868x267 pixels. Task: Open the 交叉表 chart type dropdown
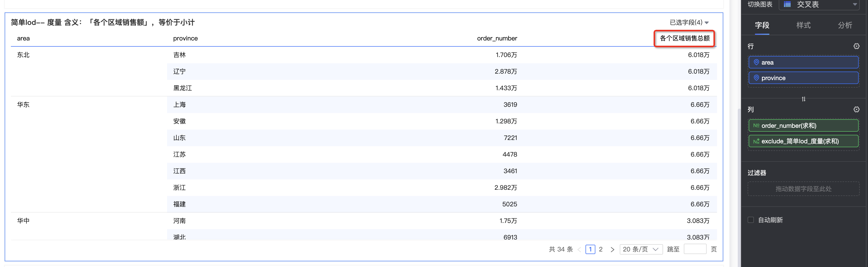819,5
